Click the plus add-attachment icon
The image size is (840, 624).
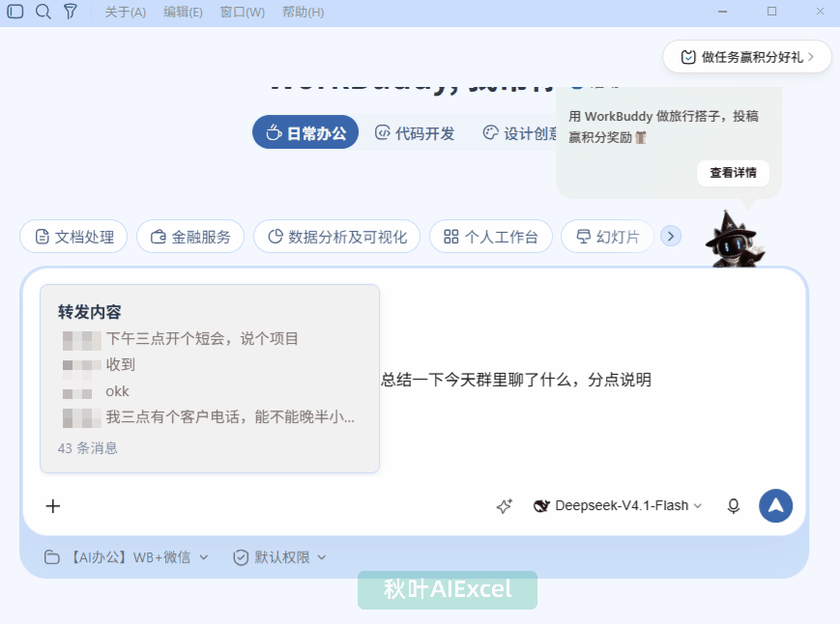53,506
